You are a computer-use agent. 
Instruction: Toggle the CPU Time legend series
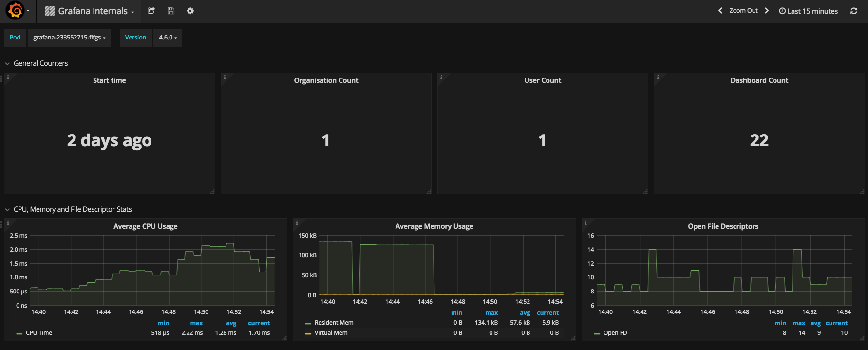pyautogui.click(x=39, y=333)
